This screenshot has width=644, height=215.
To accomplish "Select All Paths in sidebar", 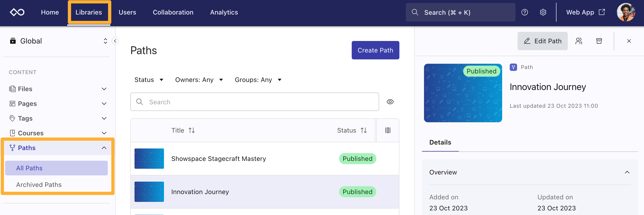I will coord(56,168).
